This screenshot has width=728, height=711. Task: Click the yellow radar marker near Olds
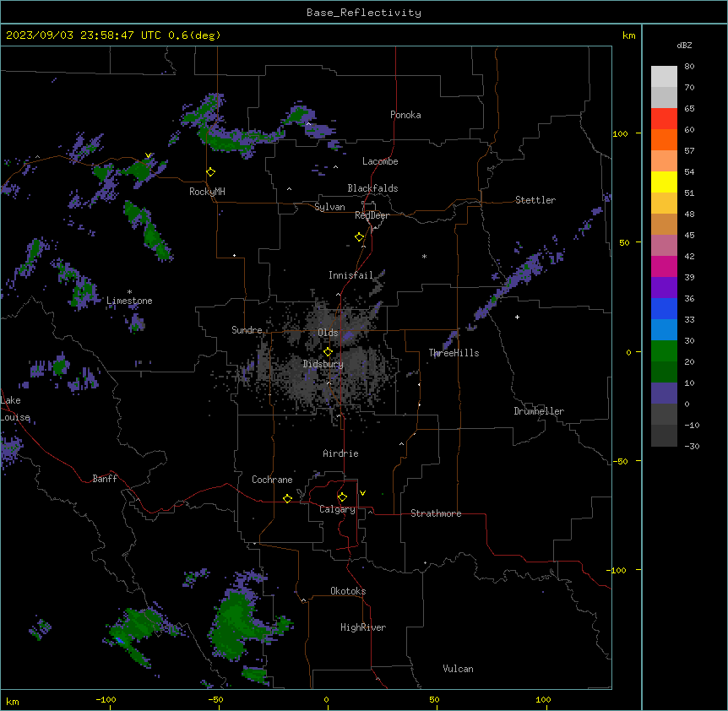point(328,352)
